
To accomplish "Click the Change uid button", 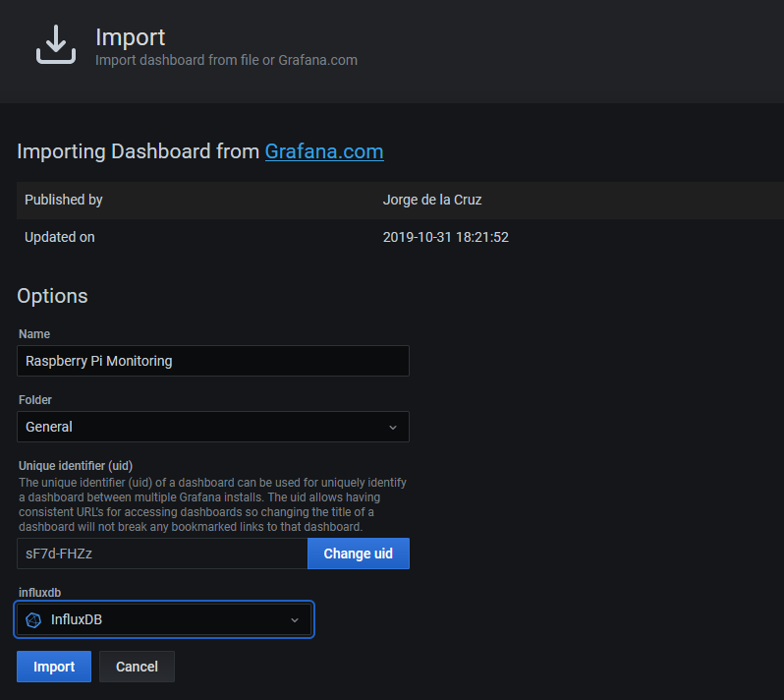I will (359, 554).
